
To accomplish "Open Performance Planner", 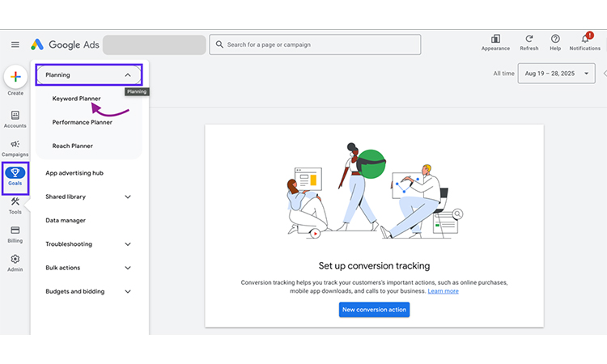I will [x=82, y=122].
